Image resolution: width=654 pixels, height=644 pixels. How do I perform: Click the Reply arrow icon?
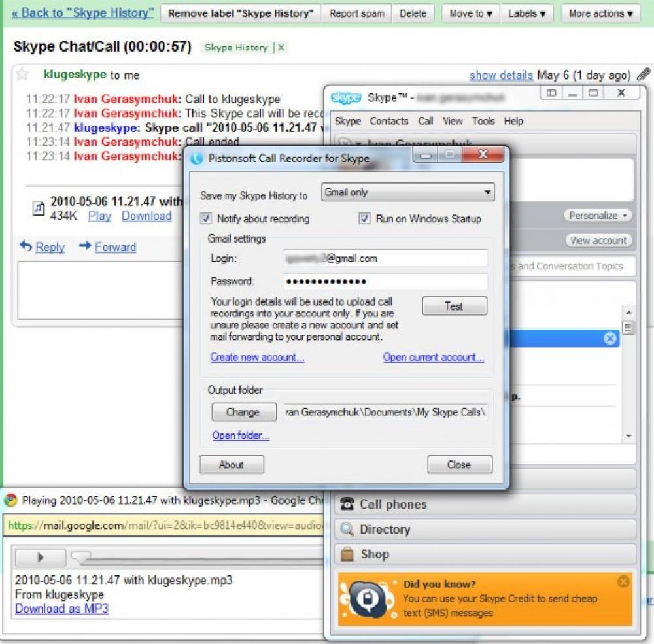tap(24, 247)
